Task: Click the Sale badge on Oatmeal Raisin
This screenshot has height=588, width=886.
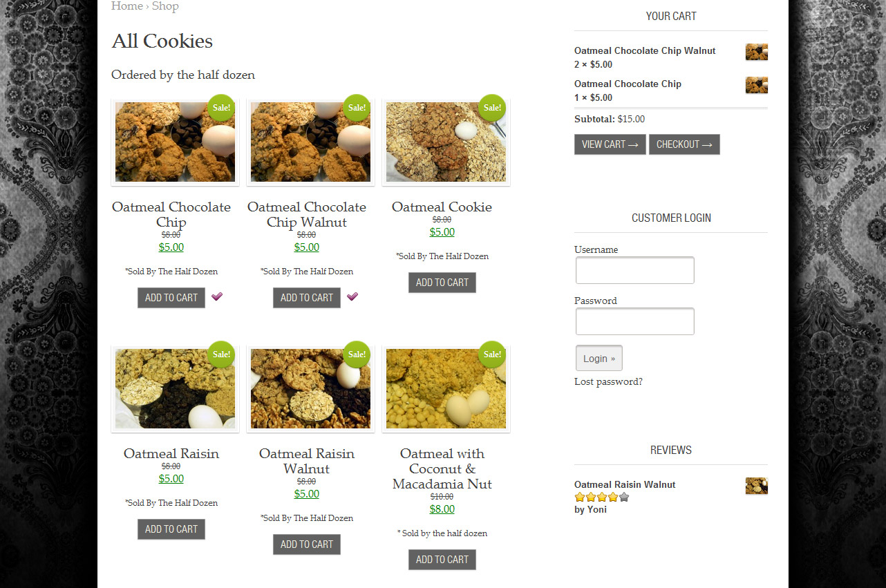Action: click(221, 354)
